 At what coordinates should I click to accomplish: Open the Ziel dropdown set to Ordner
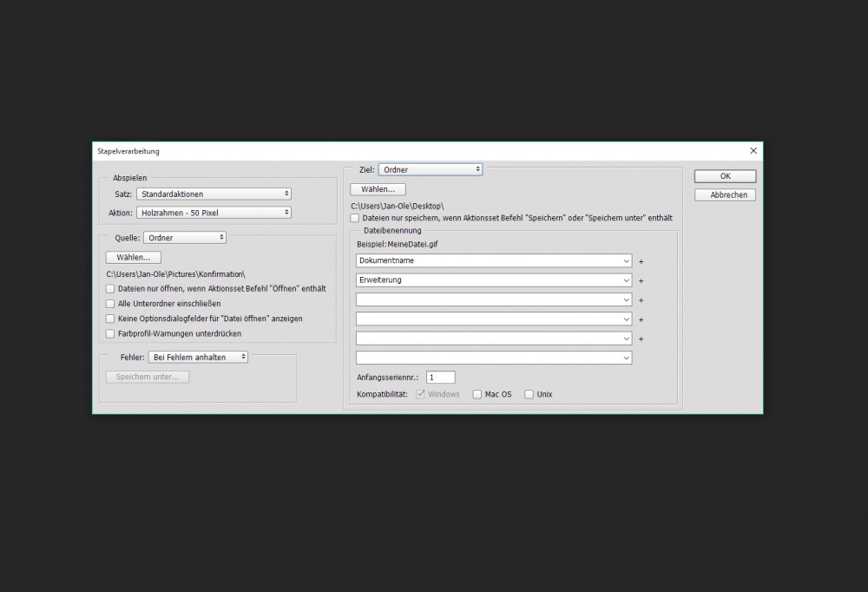(x=431, y=169)
